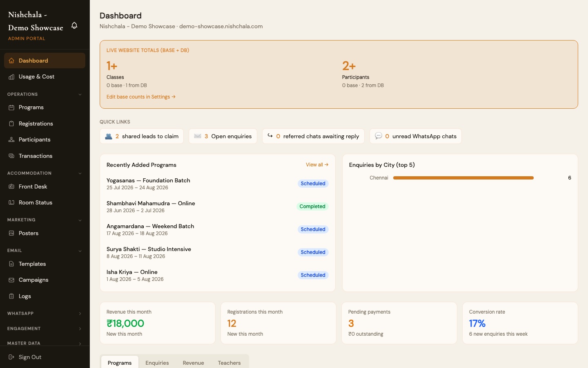The width and height of the screenshot is (588, 368).
Task: Expand the Engagement section
Action: click(x=80, y=329)
